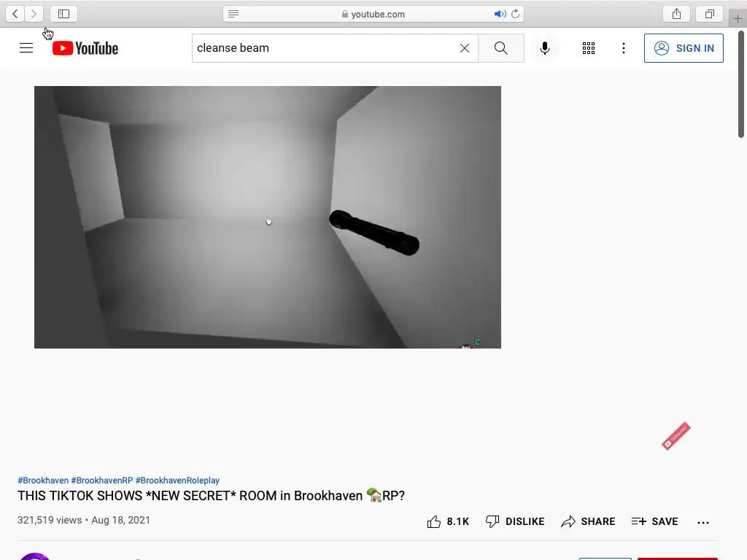Go back with Safari's back arrow
The width and height of the screenshot is (747, 560).
click(x=15, y=14)
